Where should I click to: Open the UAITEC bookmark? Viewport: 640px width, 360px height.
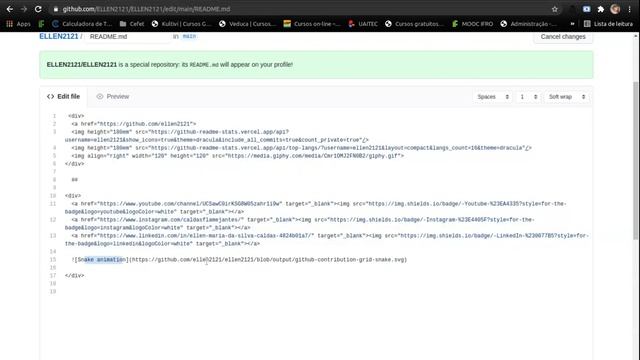(x=363, y=24)
